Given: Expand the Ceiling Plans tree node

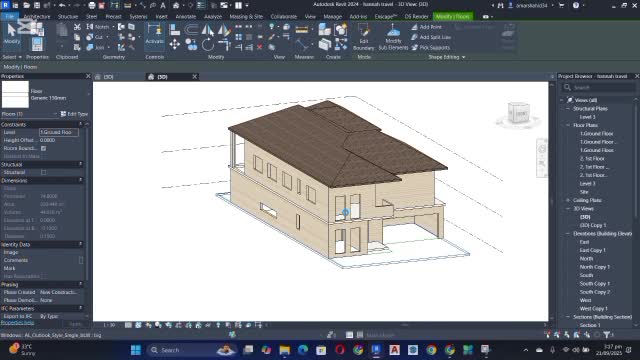Looking at the screenshot, I should tap(568, 200).
